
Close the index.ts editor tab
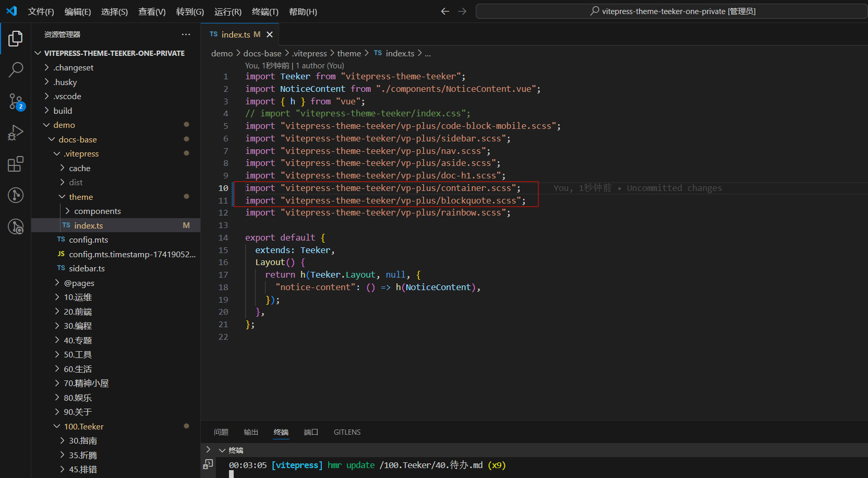pos(270,34)
